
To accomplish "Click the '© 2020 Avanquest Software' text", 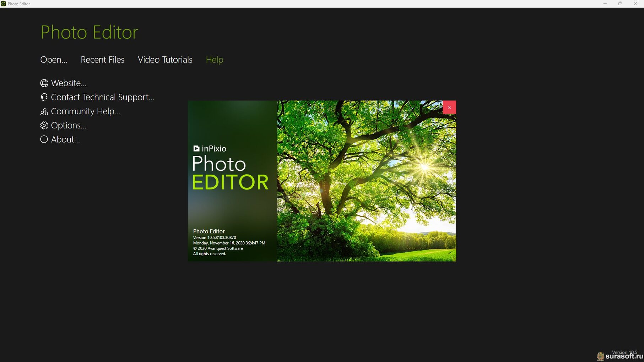I will pos(218,248).
